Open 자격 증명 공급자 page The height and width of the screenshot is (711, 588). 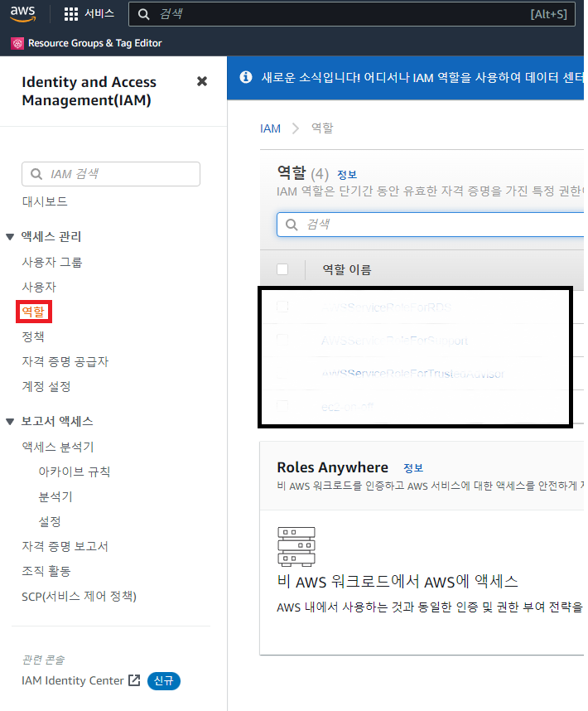point(65,361)
